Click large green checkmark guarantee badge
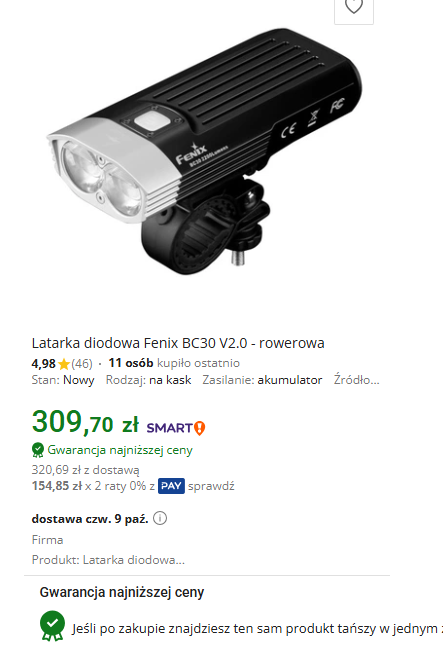Viewport: 443px width, 648px height. 52,626
